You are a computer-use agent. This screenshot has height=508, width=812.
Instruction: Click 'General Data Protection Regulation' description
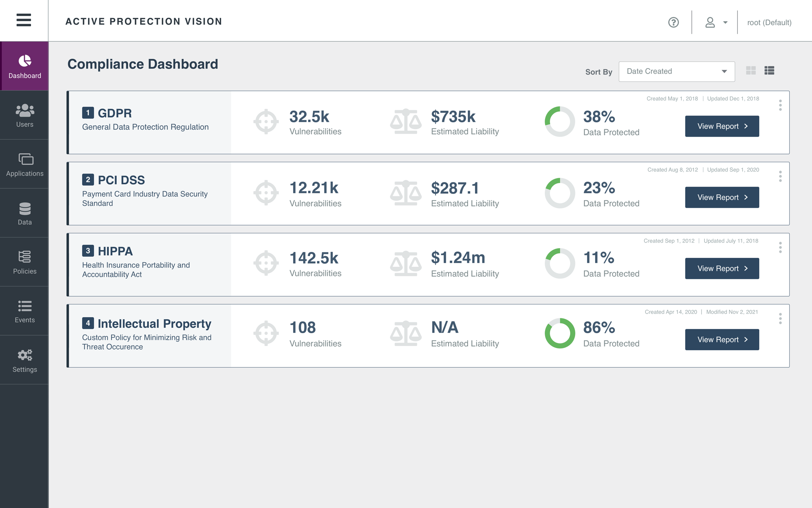[145, 127]
